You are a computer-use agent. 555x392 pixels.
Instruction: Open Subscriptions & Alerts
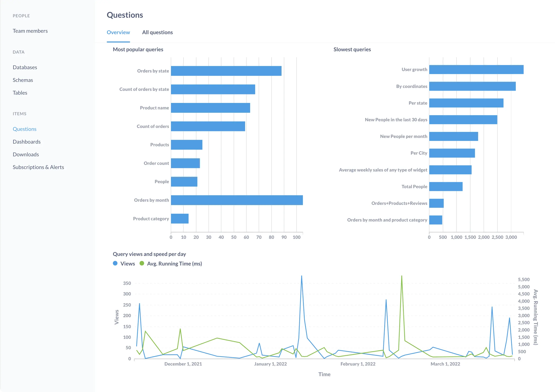[38, 167]
